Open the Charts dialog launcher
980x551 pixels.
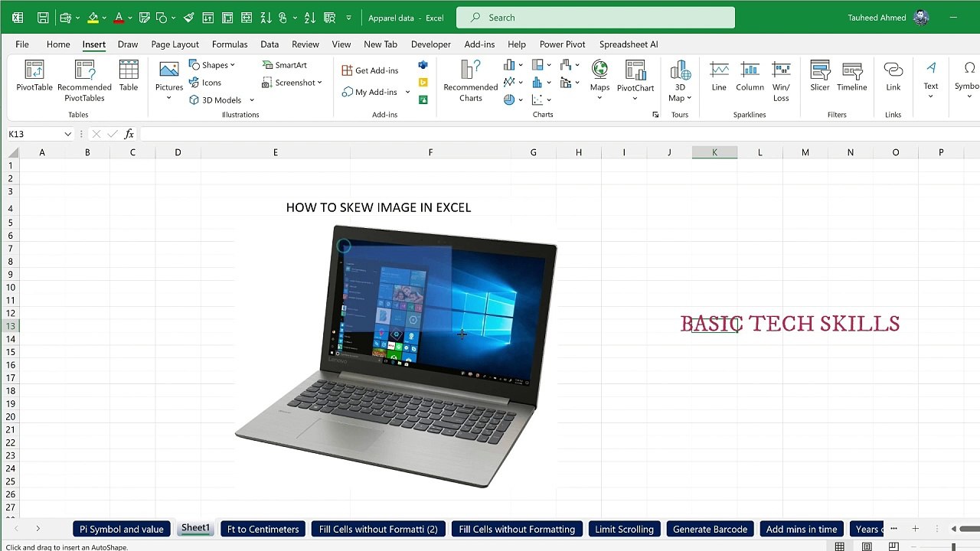(655, 115)
